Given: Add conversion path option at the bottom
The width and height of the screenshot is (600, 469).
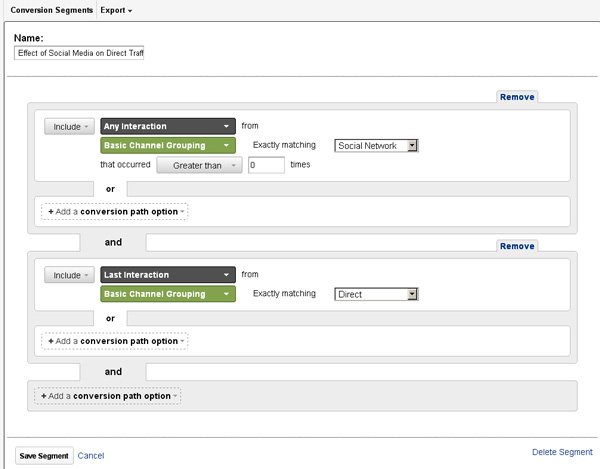Looking at the screenshot, I should point(108,396).
